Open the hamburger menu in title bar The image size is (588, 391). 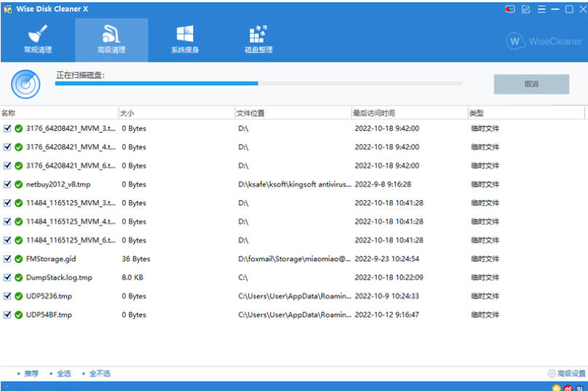(x=541, y=9)
